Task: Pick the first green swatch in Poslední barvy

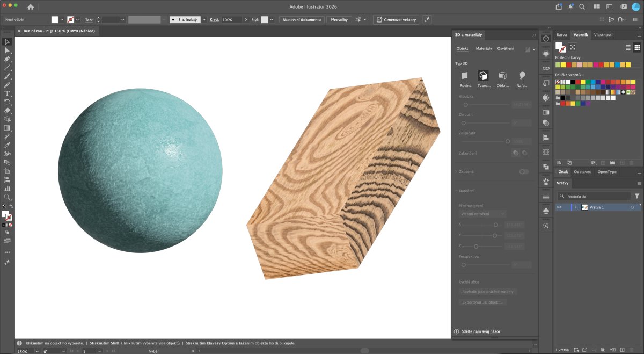Action: click(x=558, y=64)
